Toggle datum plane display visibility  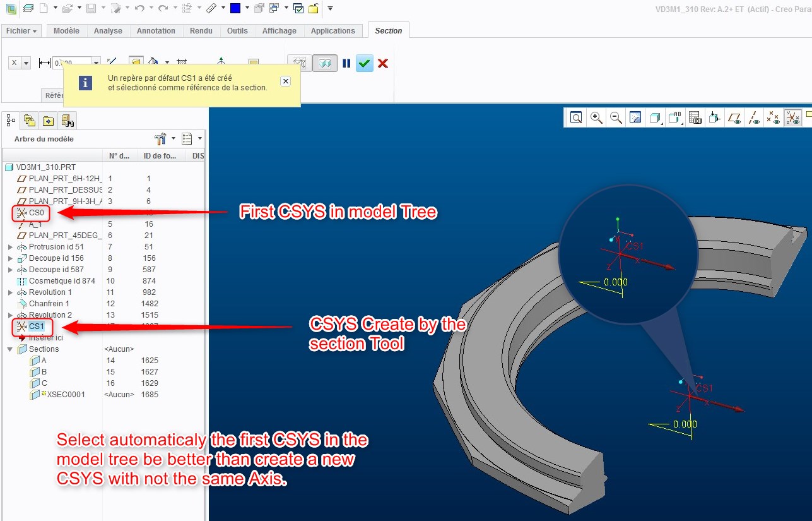[734, 117]
